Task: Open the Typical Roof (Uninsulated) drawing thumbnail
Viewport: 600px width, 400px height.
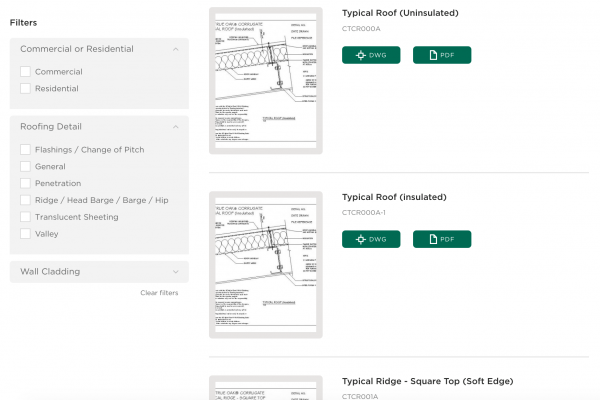Action: (x=266, y=81)
